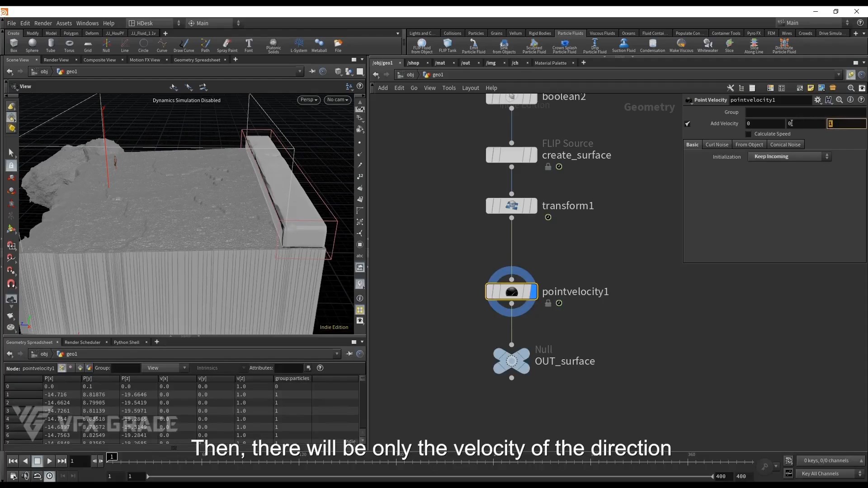Toggle the lock flag on pointvelocity1 node
This screenshot has height=488, width=868.
click(548, 303)
